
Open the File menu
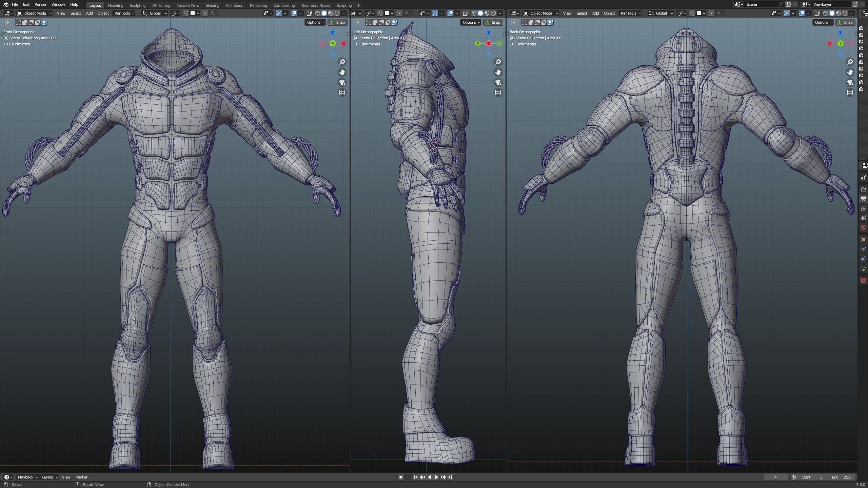coord(15,4)
